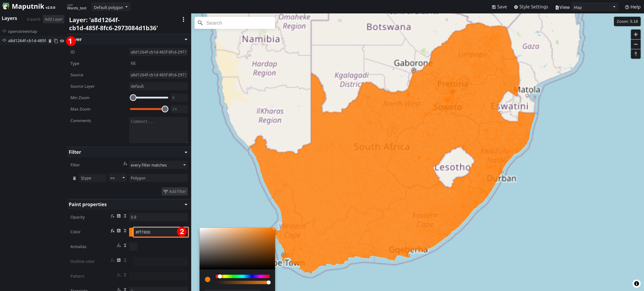Image resolution: width=644 pixels, height=291 pixels.
Task: Open the Help menu item
Action: point(632,7)
